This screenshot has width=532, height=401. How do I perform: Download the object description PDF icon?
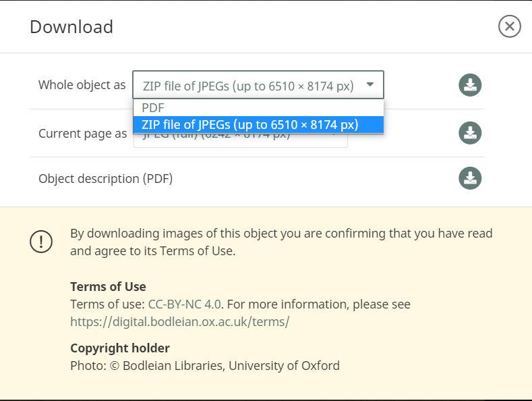[x=470, y=178]
